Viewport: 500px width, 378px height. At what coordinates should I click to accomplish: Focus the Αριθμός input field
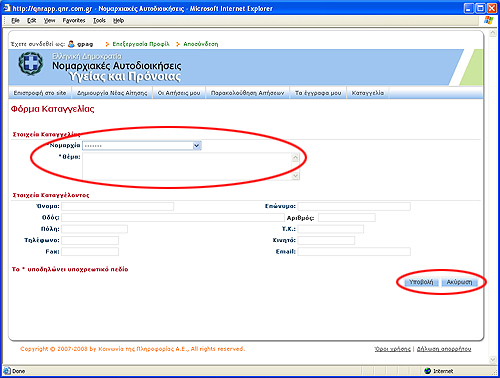tap(347, 218)
